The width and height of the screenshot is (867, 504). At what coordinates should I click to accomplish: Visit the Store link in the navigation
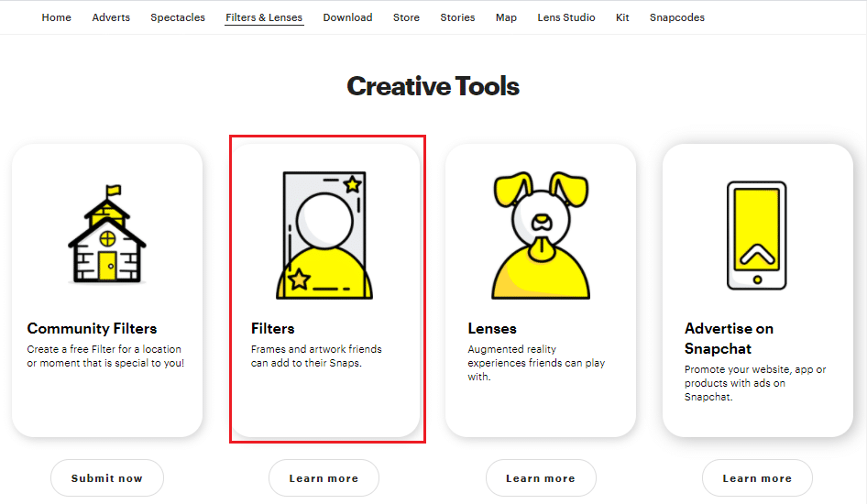pos(406,17)
